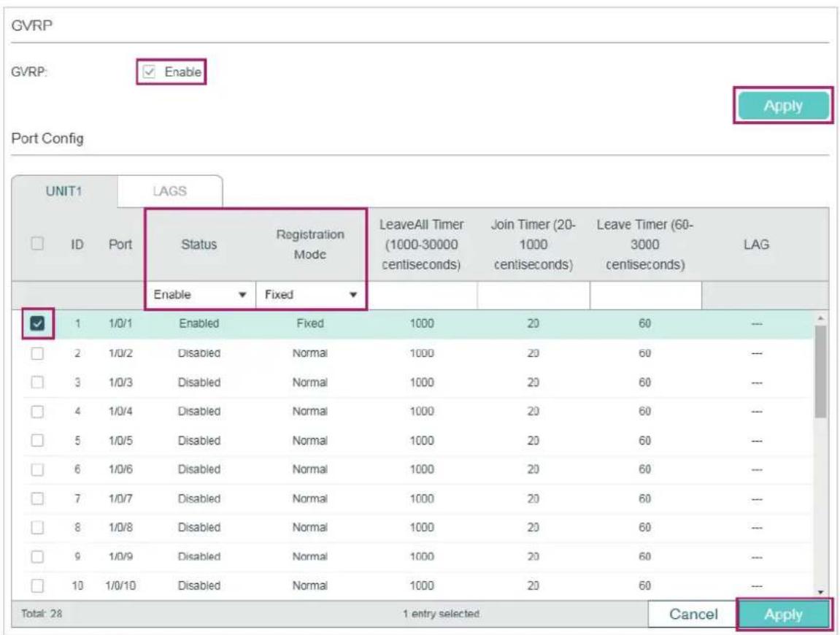840x635 pixels.
Task: Click Join Timer value 20 for port 1/0/6
Action: click(x=533, y=470)
